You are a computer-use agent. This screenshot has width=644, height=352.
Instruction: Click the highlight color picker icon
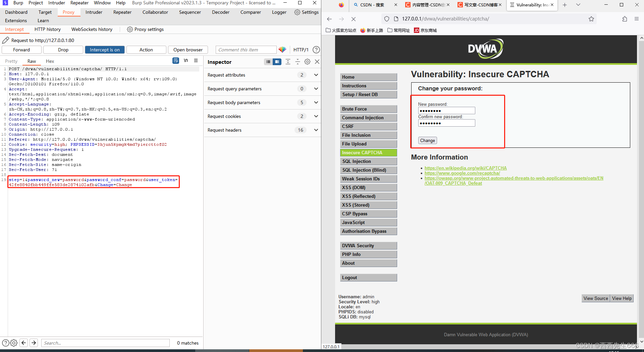(x=282, y=50)
